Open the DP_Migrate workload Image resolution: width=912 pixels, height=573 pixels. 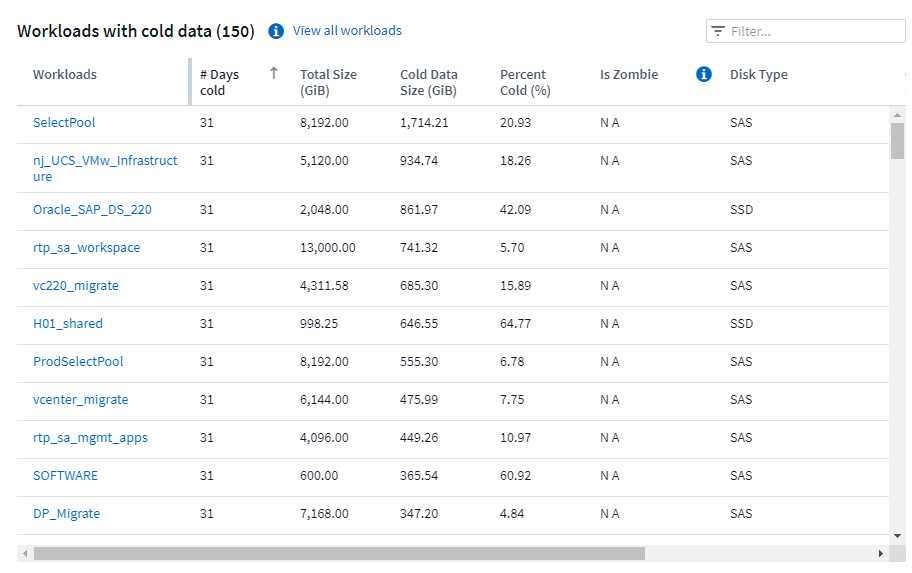(x=66, y=513)
